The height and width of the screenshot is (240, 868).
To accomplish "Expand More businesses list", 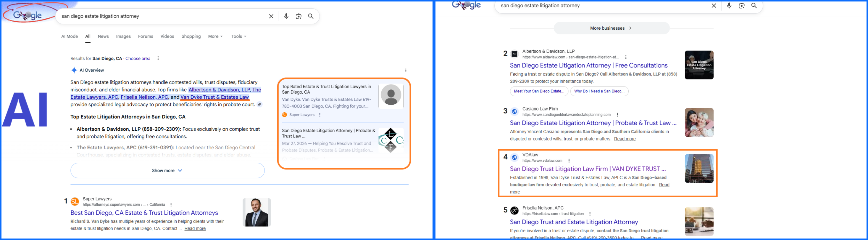I will point(612,28).
